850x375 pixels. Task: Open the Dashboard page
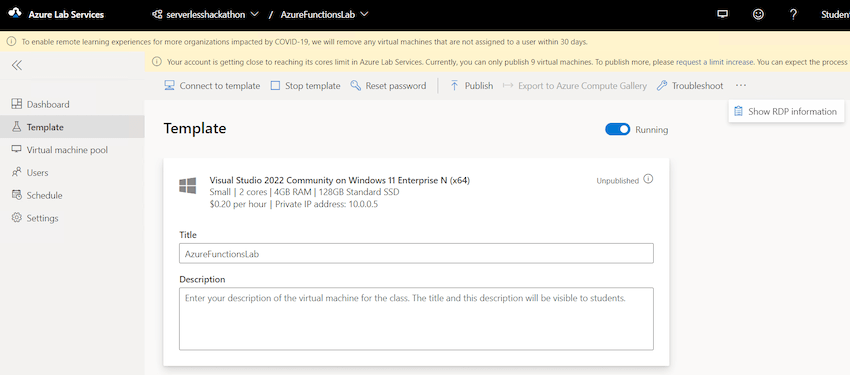[x=72, y=104]
